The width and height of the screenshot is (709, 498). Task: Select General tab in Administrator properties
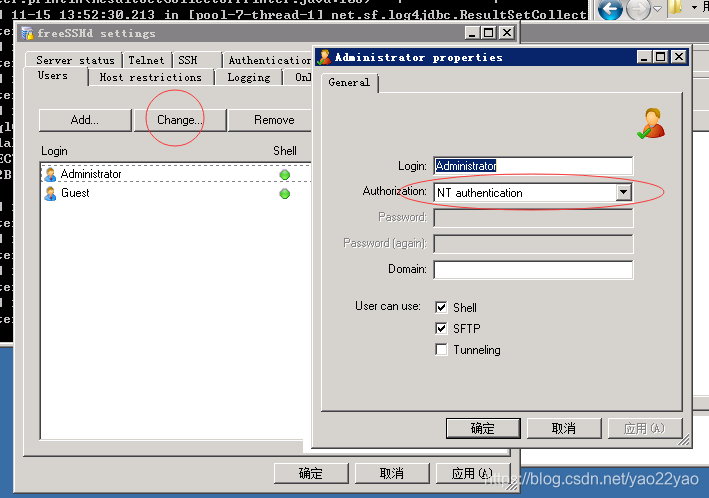tap(349, 83)
